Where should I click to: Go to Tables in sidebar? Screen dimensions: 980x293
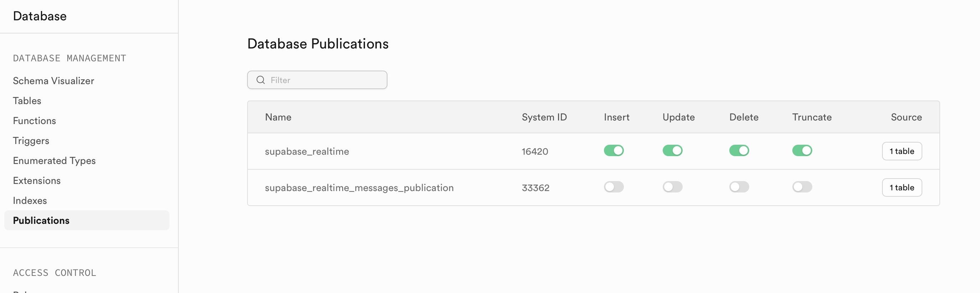[27, 101]
